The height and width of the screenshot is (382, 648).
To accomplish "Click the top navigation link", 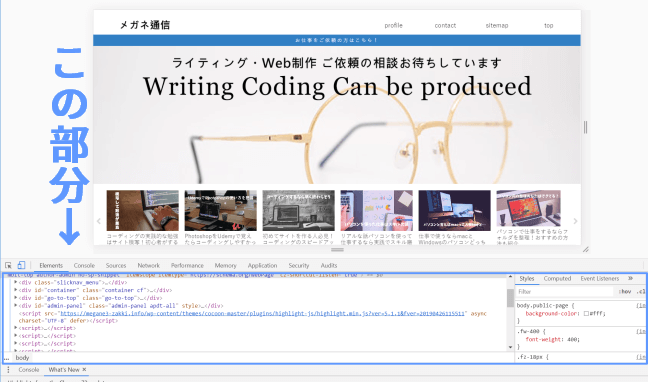I will 548,25.
